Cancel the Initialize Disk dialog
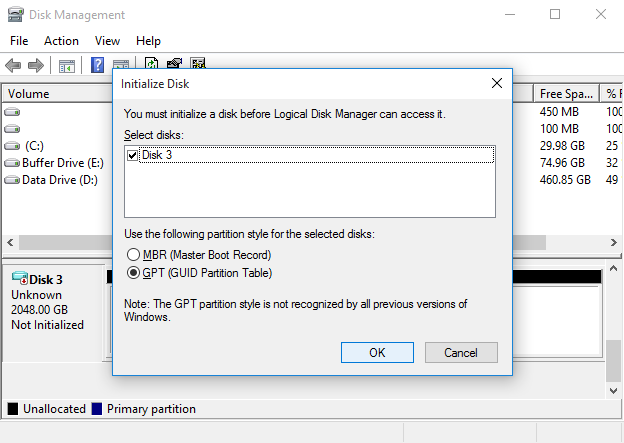Image resolution: width=624 pixels, height=443 pixels. [x=461, y=352]
